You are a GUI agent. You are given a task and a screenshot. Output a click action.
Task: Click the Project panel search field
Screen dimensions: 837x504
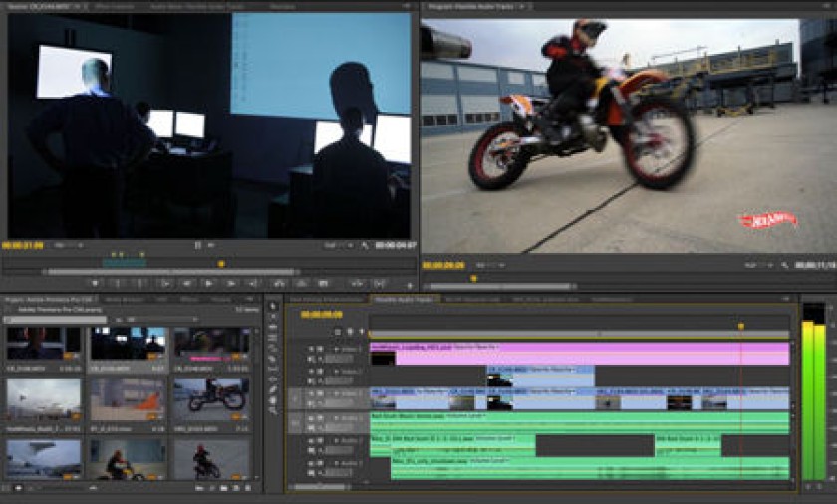click(55, 320)
